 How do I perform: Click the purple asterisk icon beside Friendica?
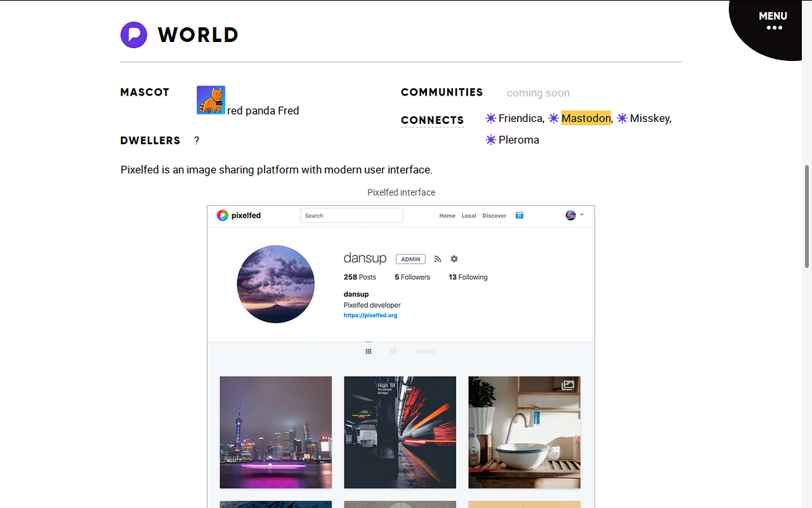pyautogui.click(x=491, y=119)
